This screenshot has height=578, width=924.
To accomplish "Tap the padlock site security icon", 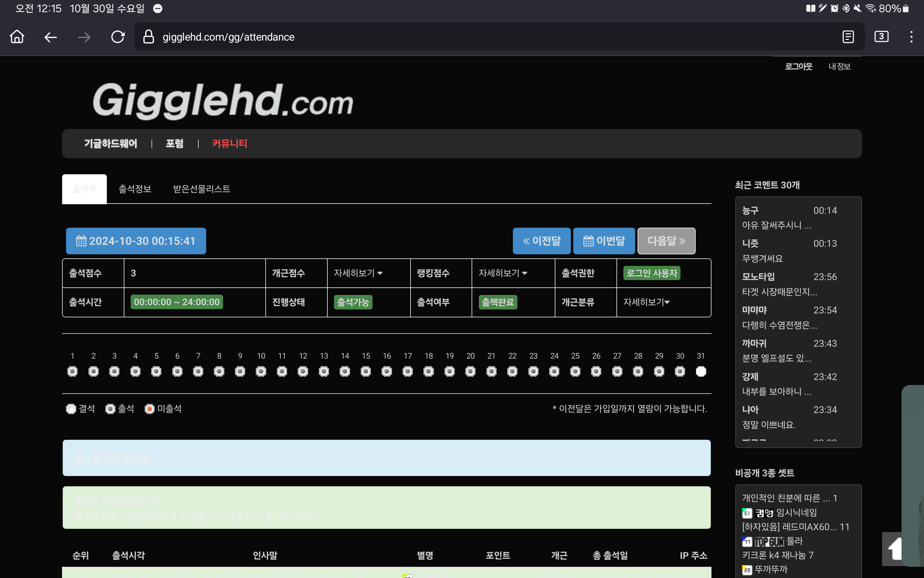I will (148, 37).
